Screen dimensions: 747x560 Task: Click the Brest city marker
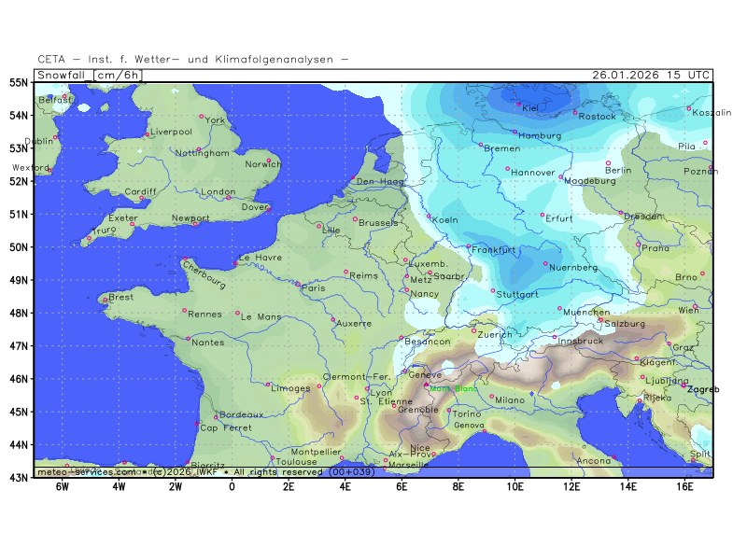[x=103, y=300]
